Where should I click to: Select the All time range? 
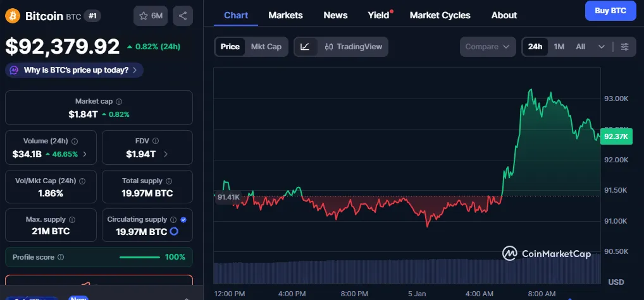click(x=580, y=47)
